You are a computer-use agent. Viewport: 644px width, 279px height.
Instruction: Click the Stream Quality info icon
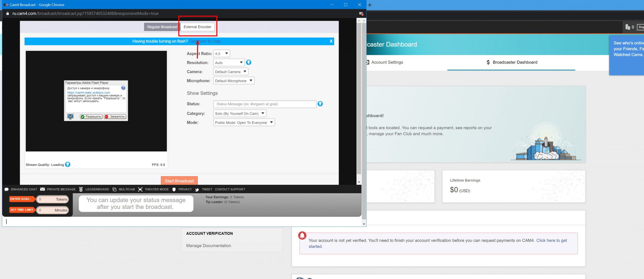(x=68, y=165)
